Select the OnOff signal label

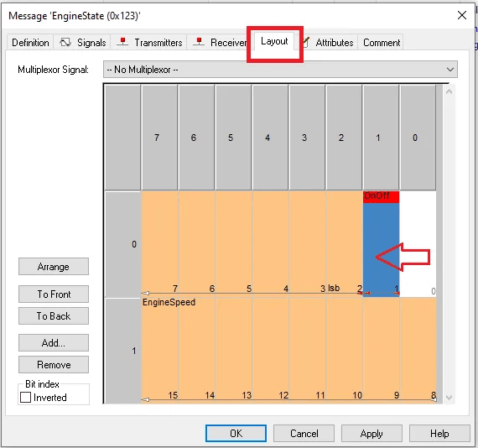pos(377,195)
